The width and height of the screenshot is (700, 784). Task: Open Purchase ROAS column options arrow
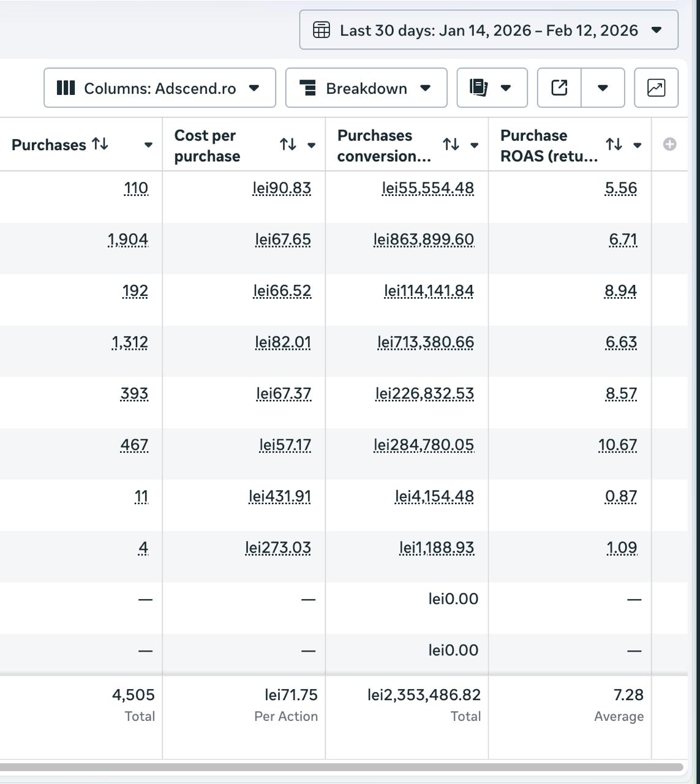pos(637,145)
